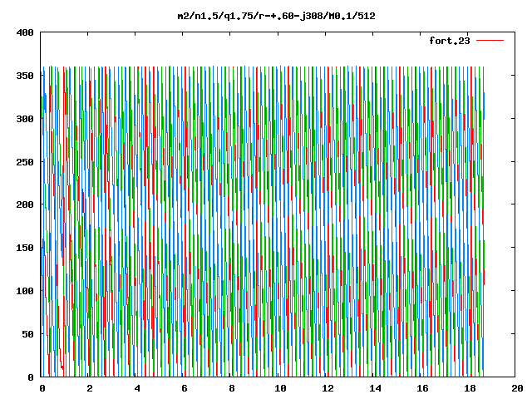Click x-axis label 12

coord(328,388)
